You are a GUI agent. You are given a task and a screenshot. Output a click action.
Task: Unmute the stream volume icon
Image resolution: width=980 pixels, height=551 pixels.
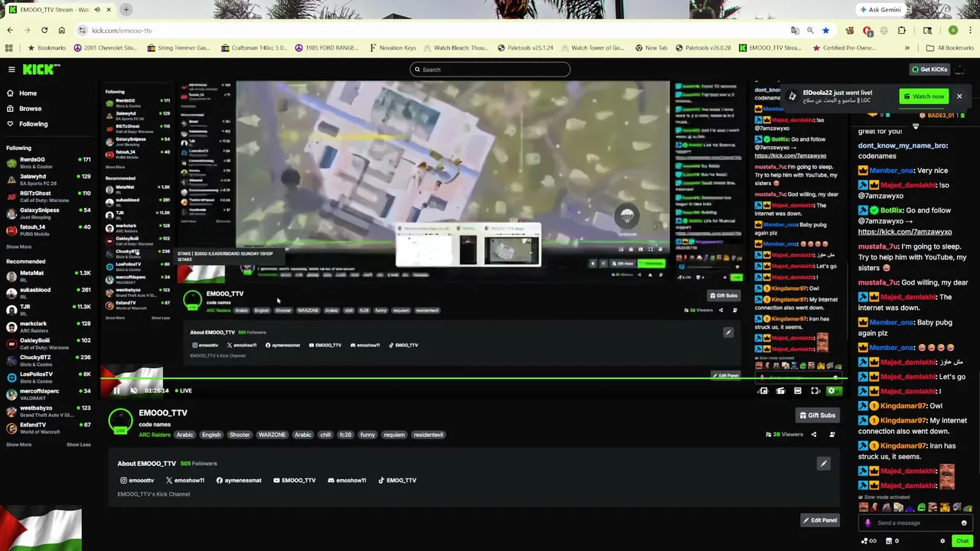tap(134, 390)
